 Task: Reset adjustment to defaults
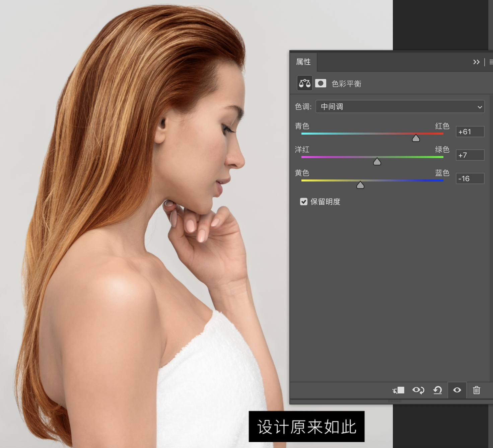point(438,390)
